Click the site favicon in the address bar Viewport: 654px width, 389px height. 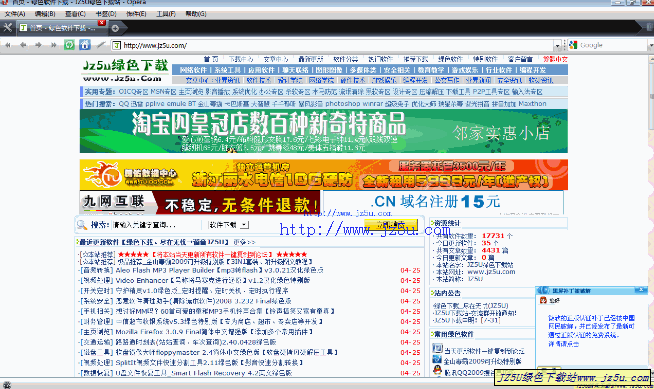[x=116, y=45]
